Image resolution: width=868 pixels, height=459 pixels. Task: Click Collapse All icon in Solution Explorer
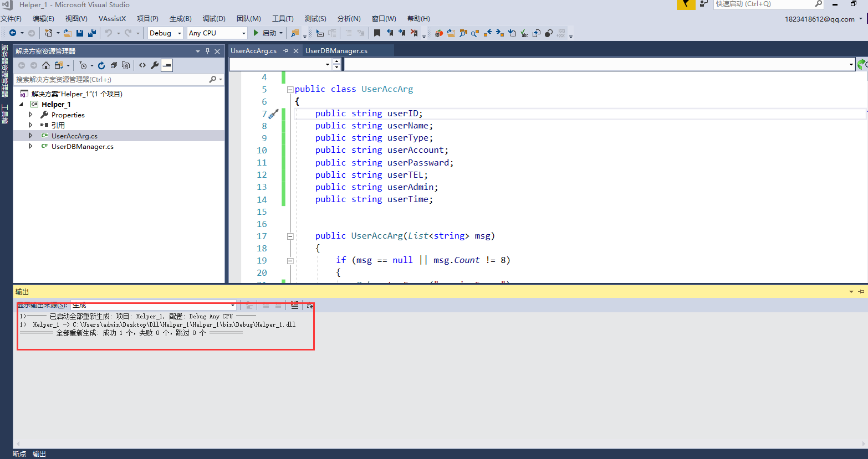[x=114, y=65]
